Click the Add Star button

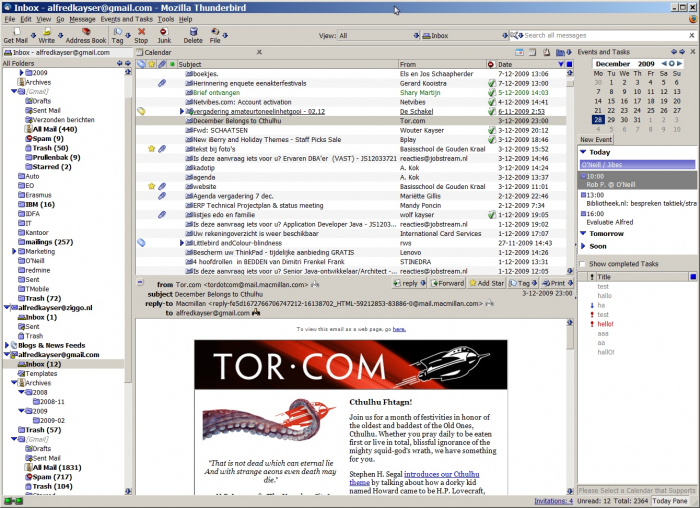(x=486, y=283)
